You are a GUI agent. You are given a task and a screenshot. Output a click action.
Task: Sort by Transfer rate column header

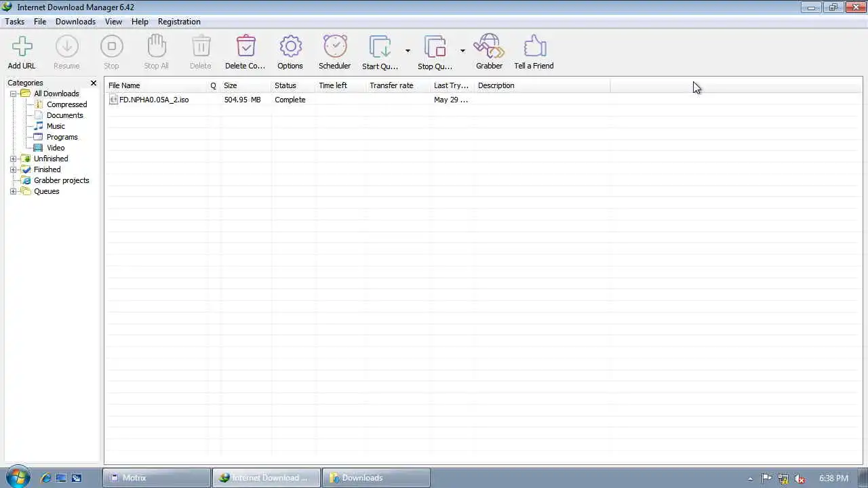tap(399, 85)
